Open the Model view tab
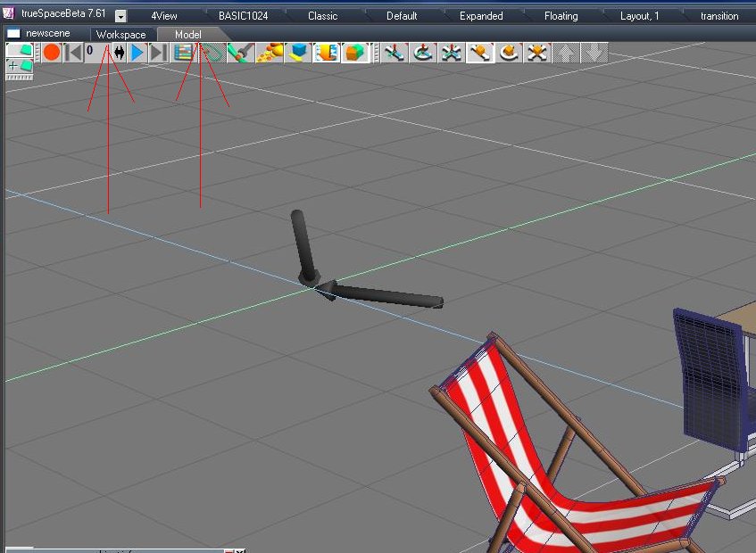The height and width of the screenshot is (553, 756). pyautogui.click(x=188, y=35)
